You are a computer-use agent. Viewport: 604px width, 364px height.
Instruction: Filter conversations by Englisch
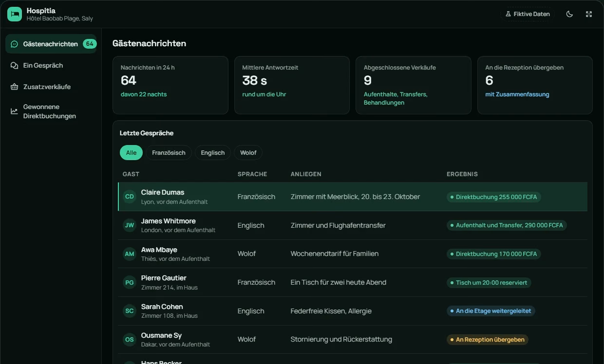tap(213, 153)
